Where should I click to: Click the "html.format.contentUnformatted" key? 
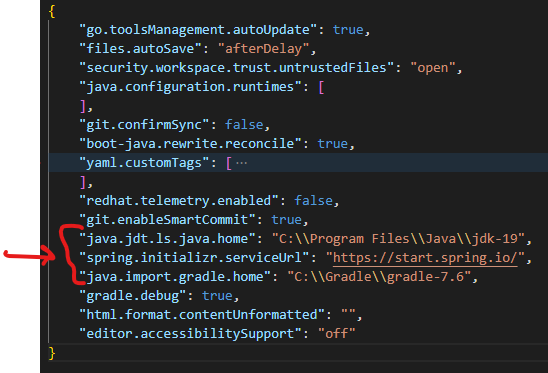tap(202, 315)
